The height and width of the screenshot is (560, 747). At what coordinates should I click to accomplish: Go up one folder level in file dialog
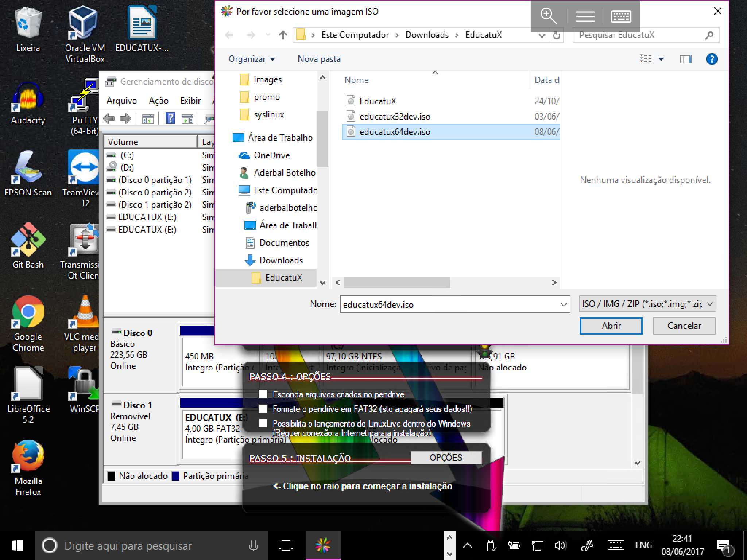coord(283,35)
